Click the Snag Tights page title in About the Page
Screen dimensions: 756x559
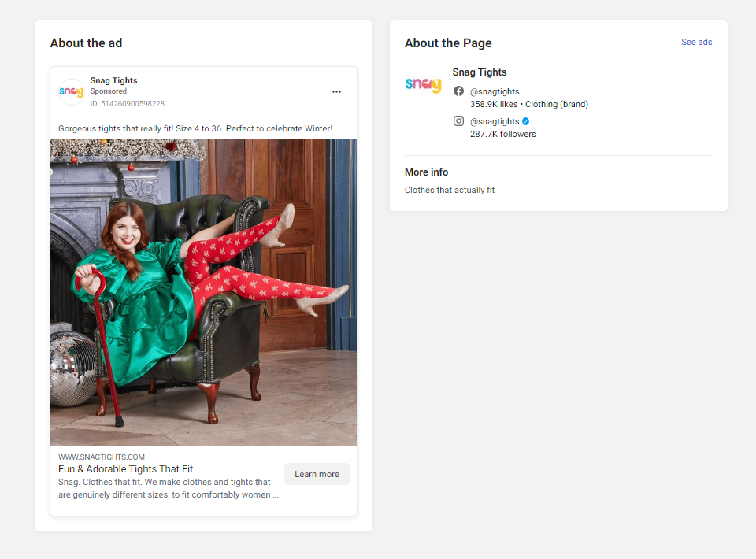tap(479, 72)
